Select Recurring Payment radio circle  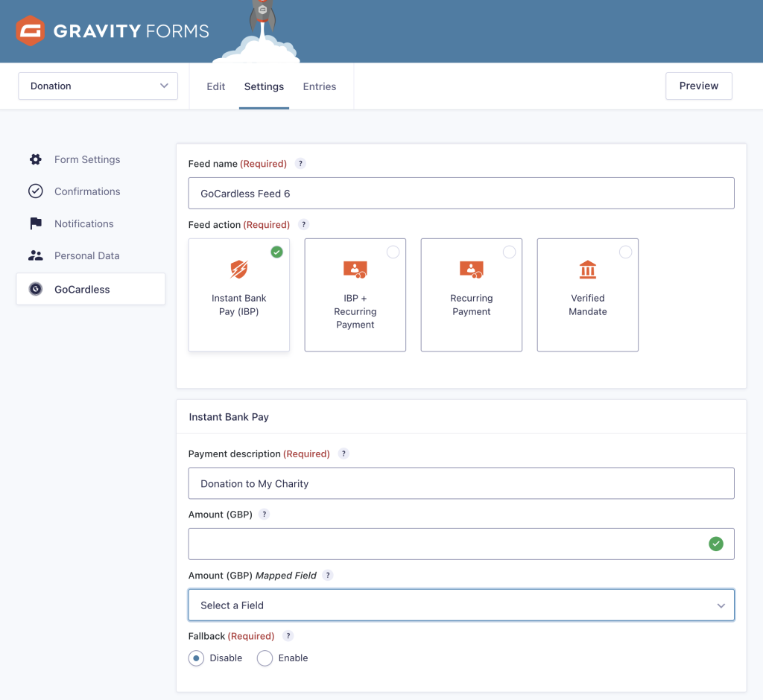coord(510,252)
